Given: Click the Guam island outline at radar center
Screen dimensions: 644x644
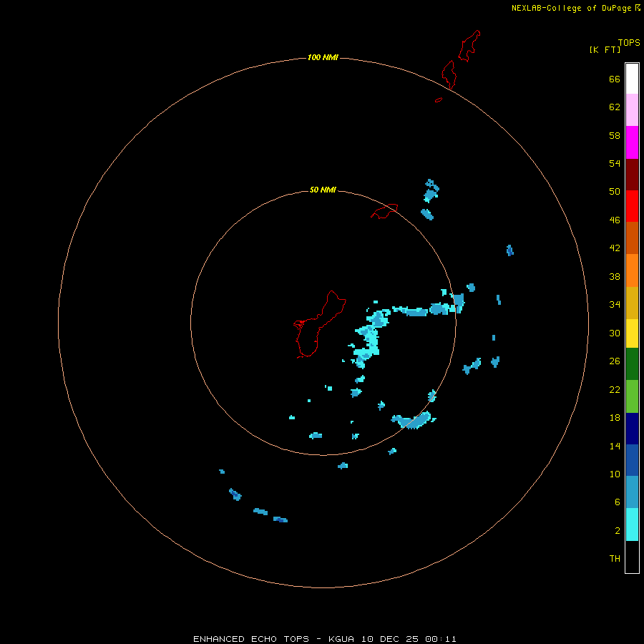Looking at the screenshot, I should (x=319, y=324).
